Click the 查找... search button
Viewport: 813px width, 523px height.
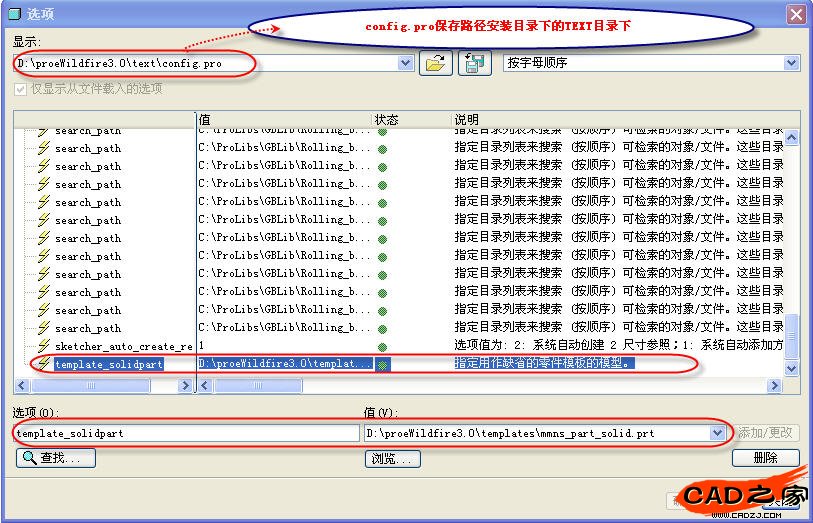click(56, 458)
